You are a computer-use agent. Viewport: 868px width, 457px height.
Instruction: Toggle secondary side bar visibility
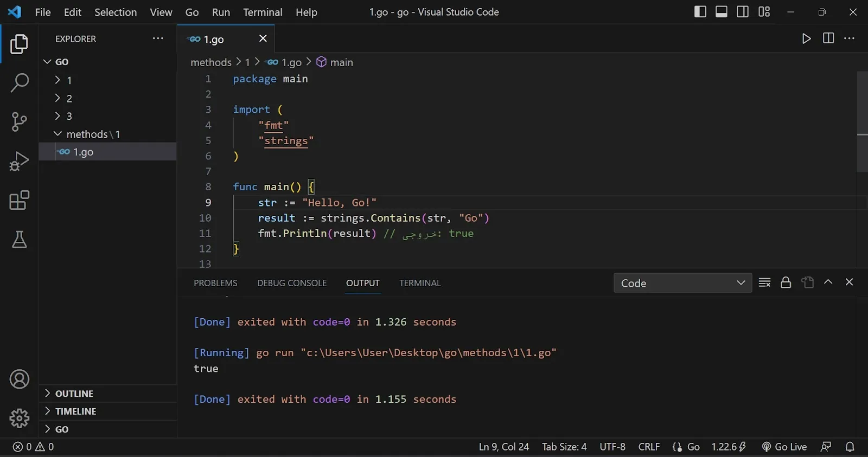pos(743,11)
